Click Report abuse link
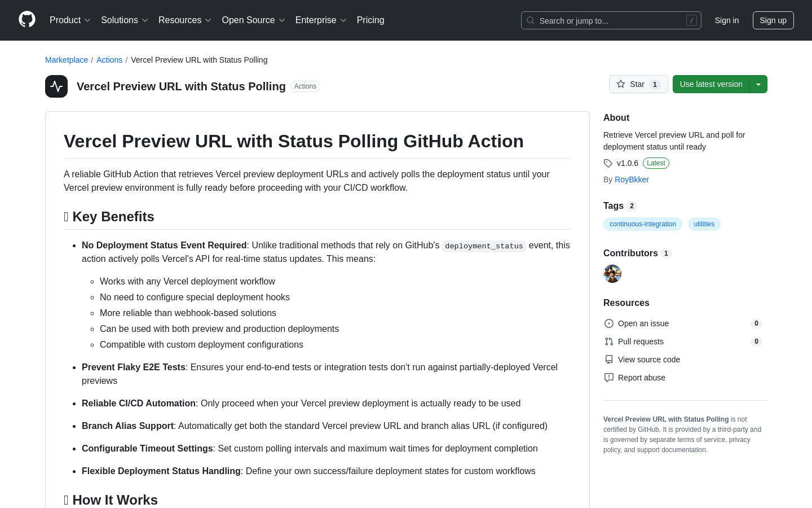This screenshot has width=812, height=508. coord(642,378)
